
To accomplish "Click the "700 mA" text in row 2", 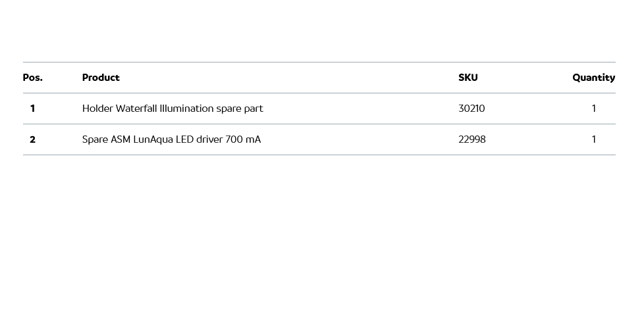I will pyautogui.click(x=243, y=139).
